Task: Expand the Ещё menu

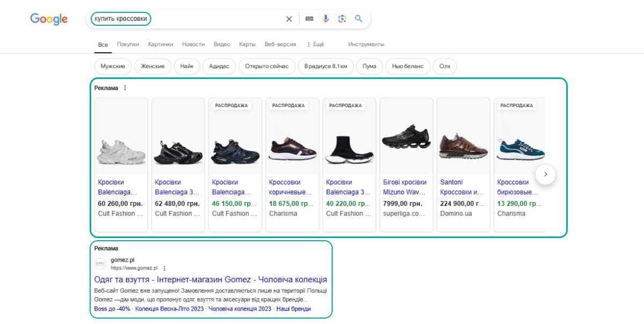Action: pos(316,45)
